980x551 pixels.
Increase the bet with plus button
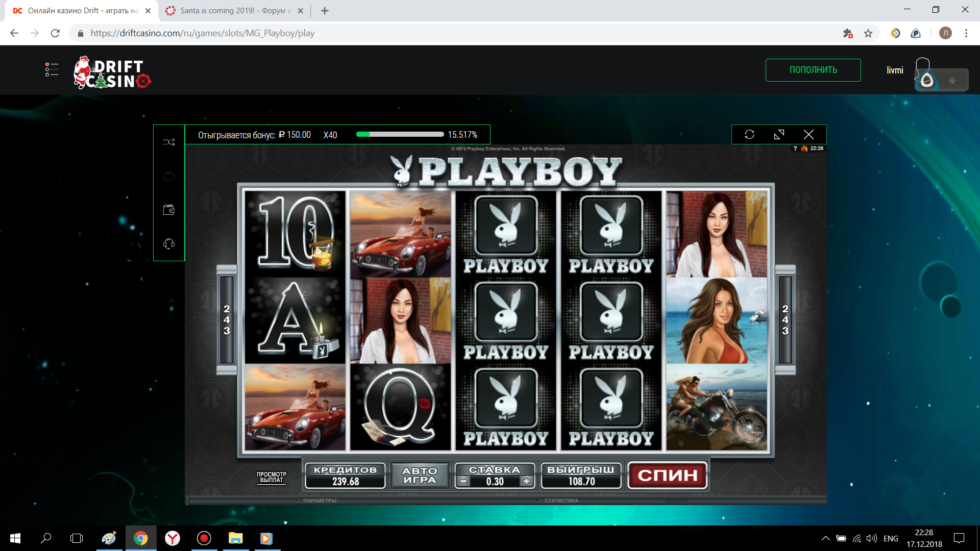click(x=526, y=481)
